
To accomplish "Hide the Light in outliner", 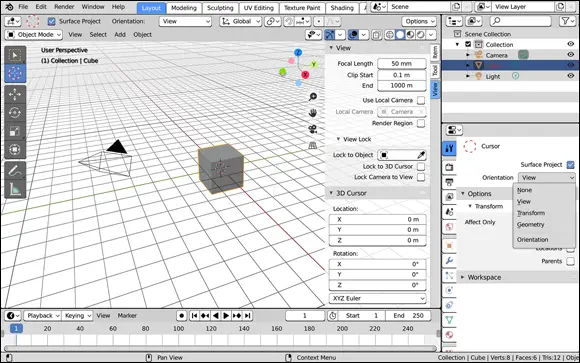I will (x=571, y=76).
